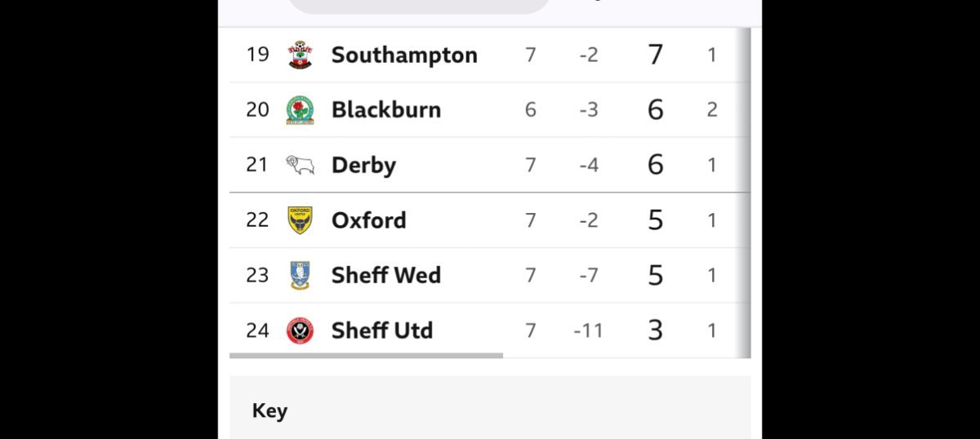Click position number 19 in table
The height and width of the screenshot is (439, 980).
257,55
